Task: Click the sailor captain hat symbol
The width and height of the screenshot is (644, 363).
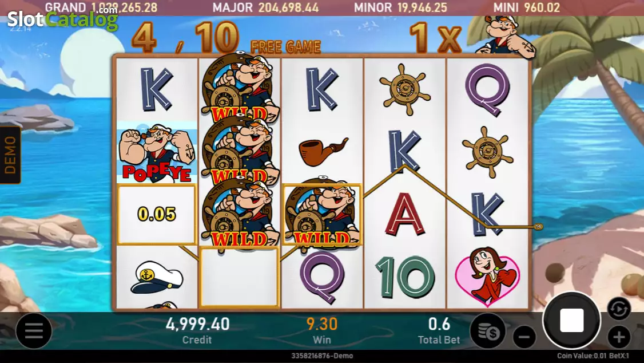Action: tap(157, 277)
